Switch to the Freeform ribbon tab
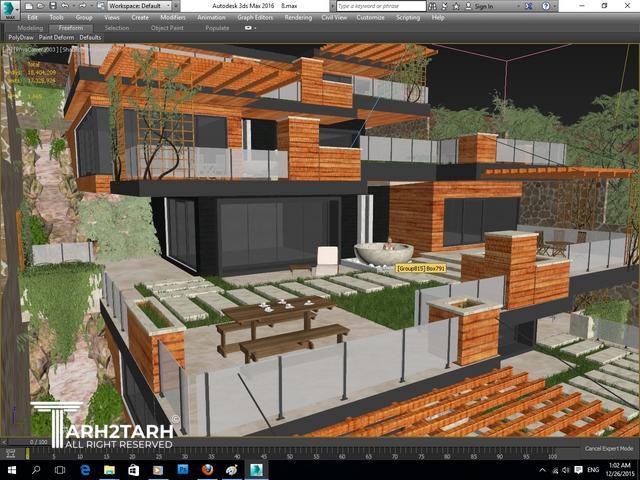Screen dimensions: 640x480 point(71,28)
